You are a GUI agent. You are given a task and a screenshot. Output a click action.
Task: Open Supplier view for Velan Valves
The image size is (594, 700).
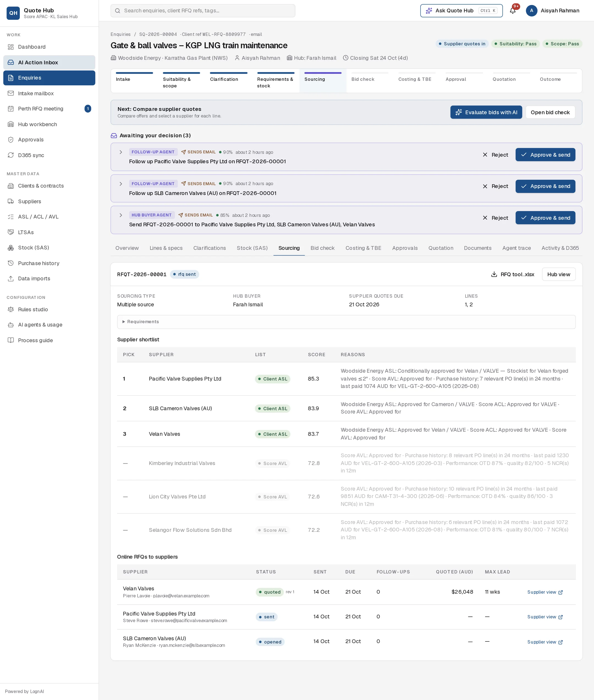point(545,592)
